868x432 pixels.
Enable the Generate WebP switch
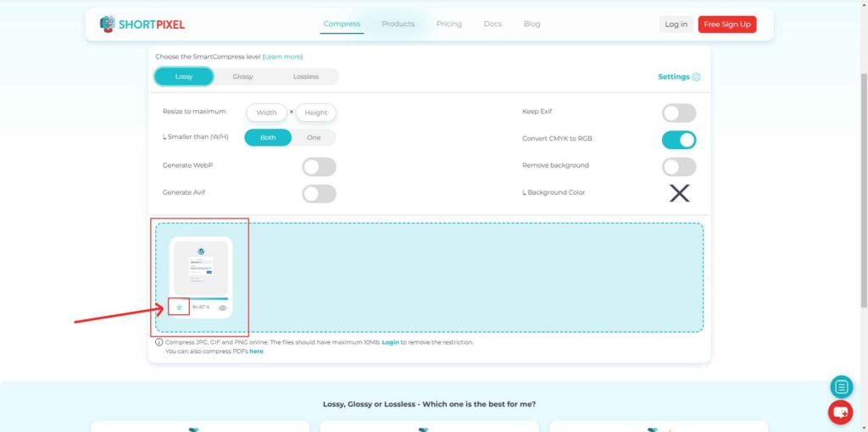click(x=319, y=167)
